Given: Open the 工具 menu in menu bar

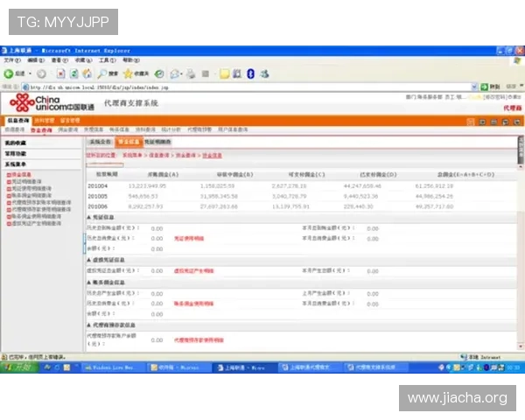Looking at the screenshot, I should click(x=107, y=60).
